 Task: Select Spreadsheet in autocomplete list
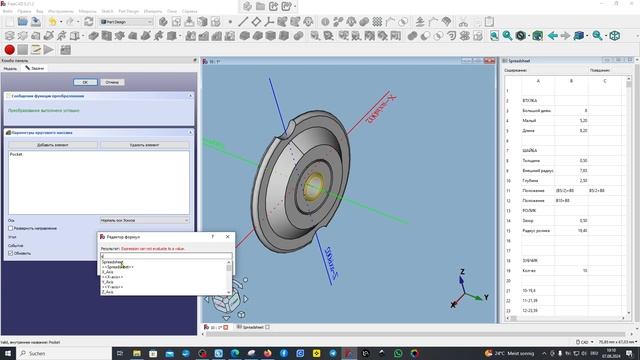112,262
